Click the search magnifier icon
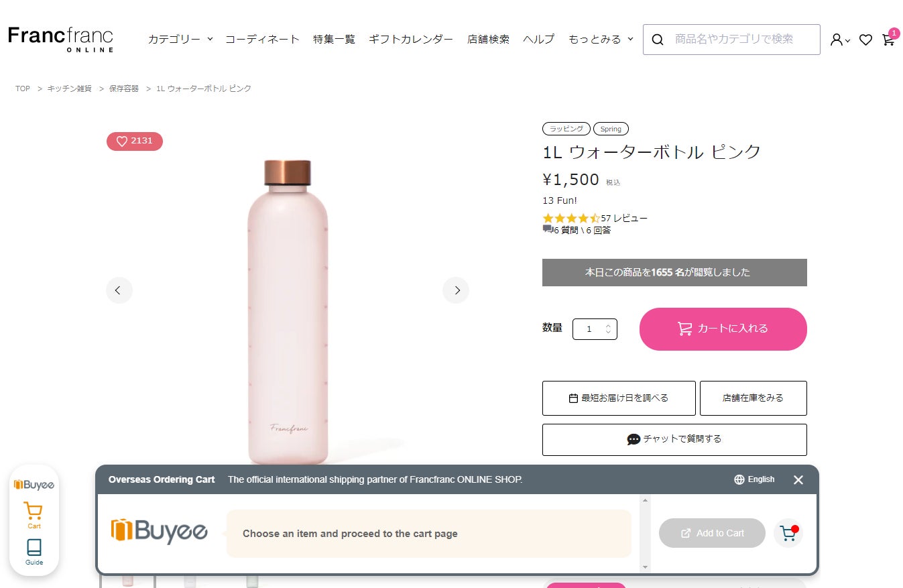This screenshot has width=903, height=588. pyautogui.click(x=658, y=40)
